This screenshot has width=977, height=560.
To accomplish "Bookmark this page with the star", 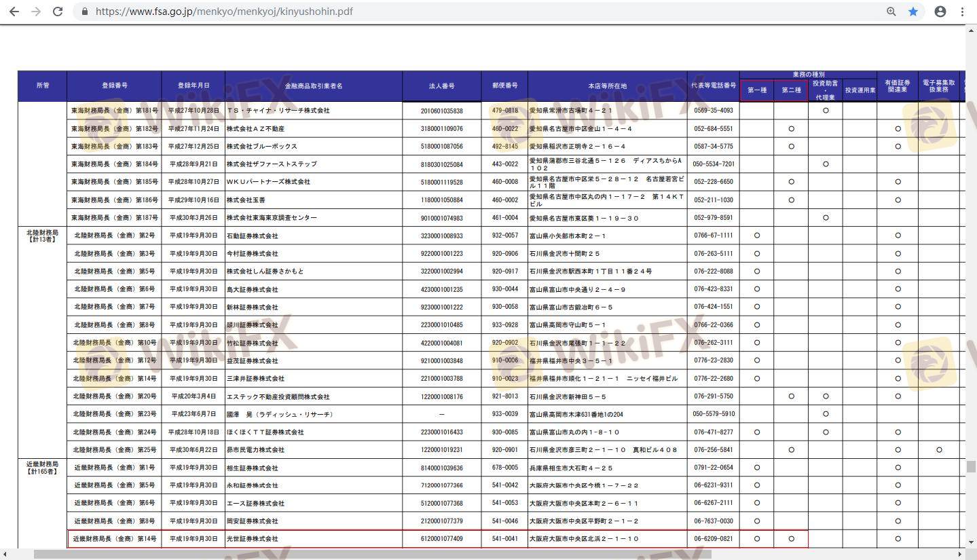I will [913, 12].
